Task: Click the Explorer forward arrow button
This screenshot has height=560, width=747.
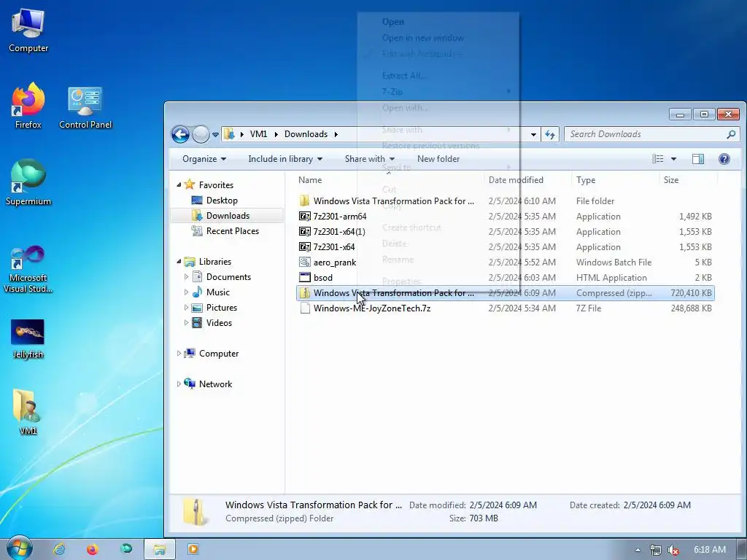Action: 201,134
